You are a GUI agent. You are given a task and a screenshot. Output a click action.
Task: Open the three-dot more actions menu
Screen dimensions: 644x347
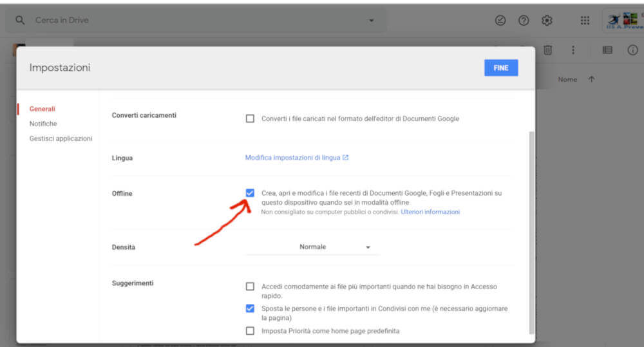coord(573,50)
